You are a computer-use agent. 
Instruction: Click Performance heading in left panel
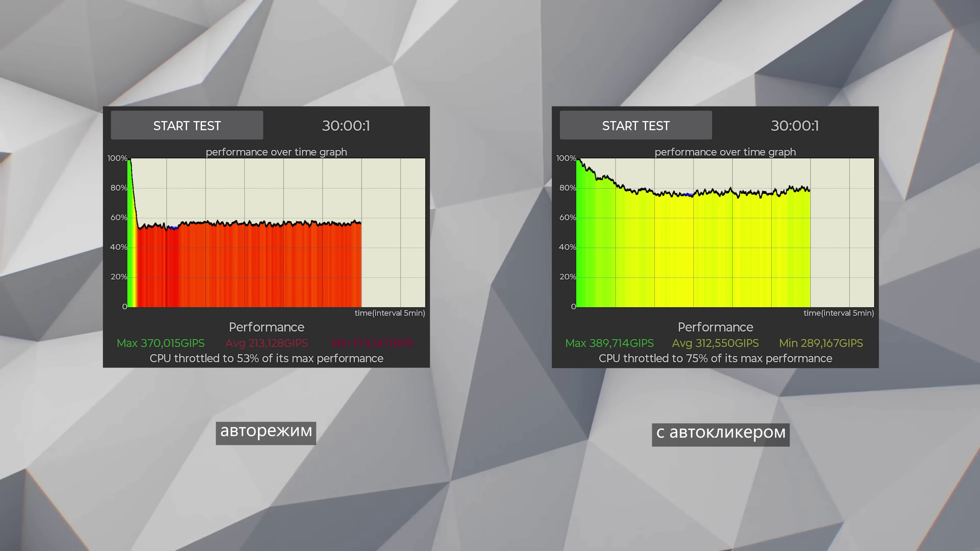point(266,327)
